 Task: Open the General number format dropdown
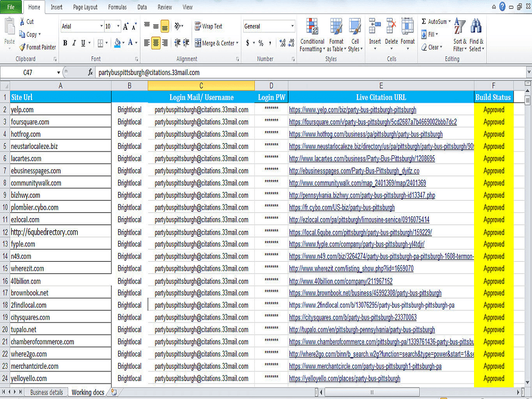[292, 26]
